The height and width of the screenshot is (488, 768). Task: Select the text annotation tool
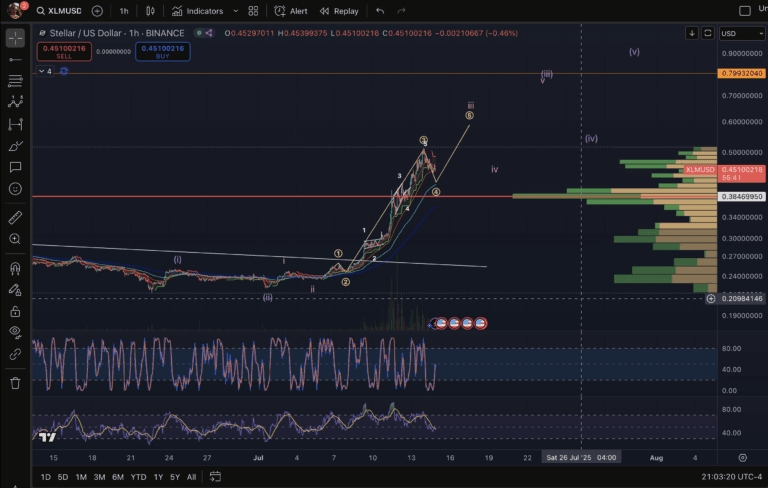point(15,168)
